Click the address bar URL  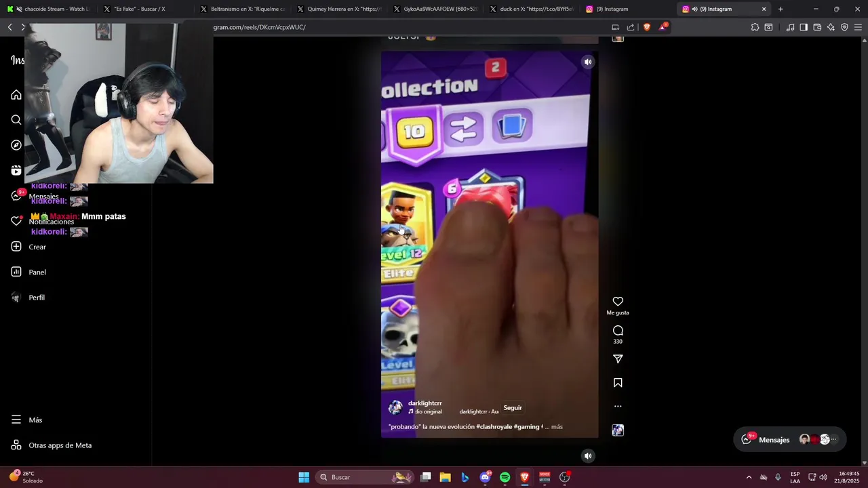(x=259, y=27)
